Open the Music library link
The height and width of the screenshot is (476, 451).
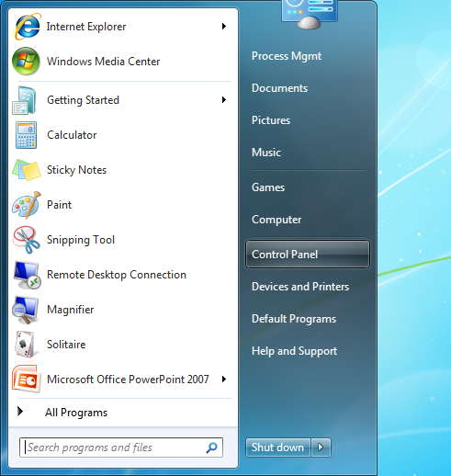tap(266, 153)
